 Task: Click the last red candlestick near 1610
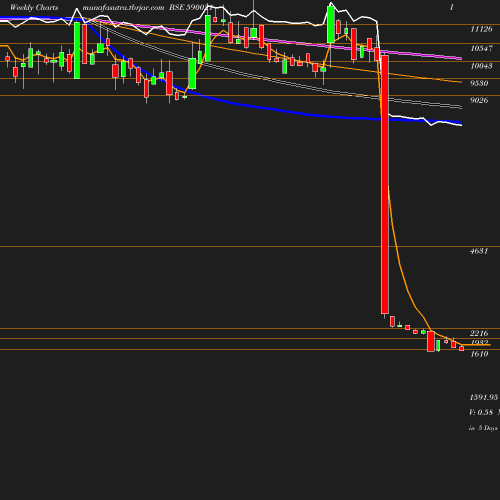tap(462, 348)
